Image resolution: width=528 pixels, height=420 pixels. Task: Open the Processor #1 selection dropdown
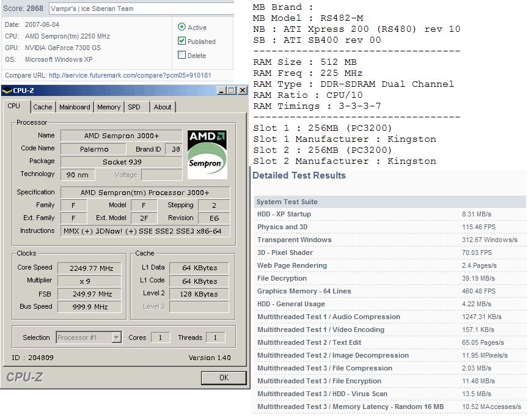click(117, 337)
